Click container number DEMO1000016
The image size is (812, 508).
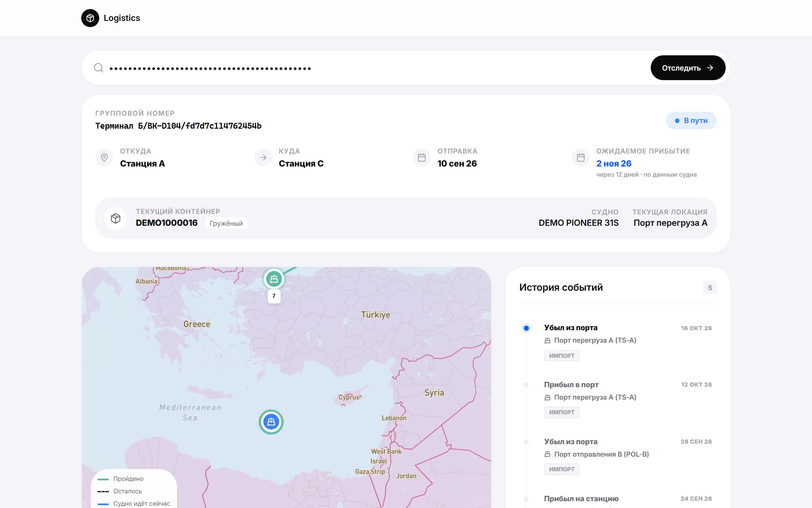pyautogui.click(x=167, y=223)
